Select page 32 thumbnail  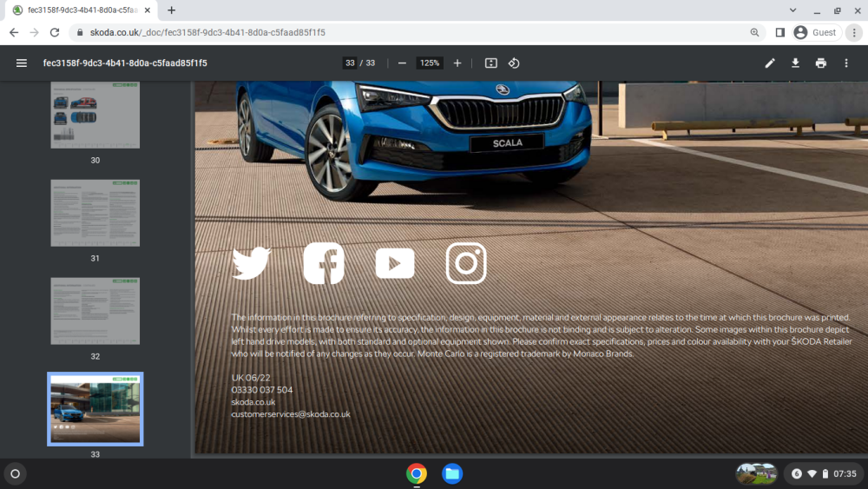[x=95, y=311]
